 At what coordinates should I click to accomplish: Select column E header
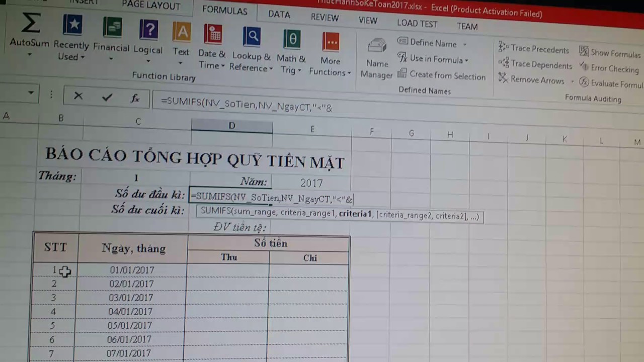coord(312,129)
